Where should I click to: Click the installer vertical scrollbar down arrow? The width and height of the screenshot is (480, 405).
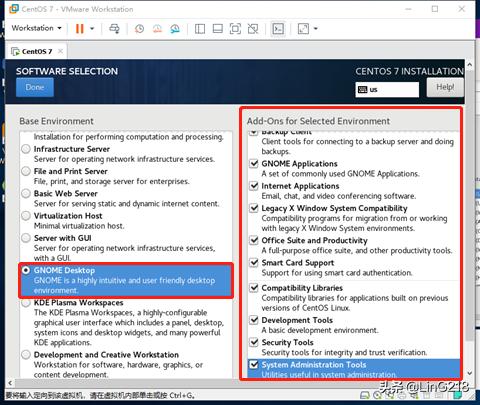[x=470, y=373]
